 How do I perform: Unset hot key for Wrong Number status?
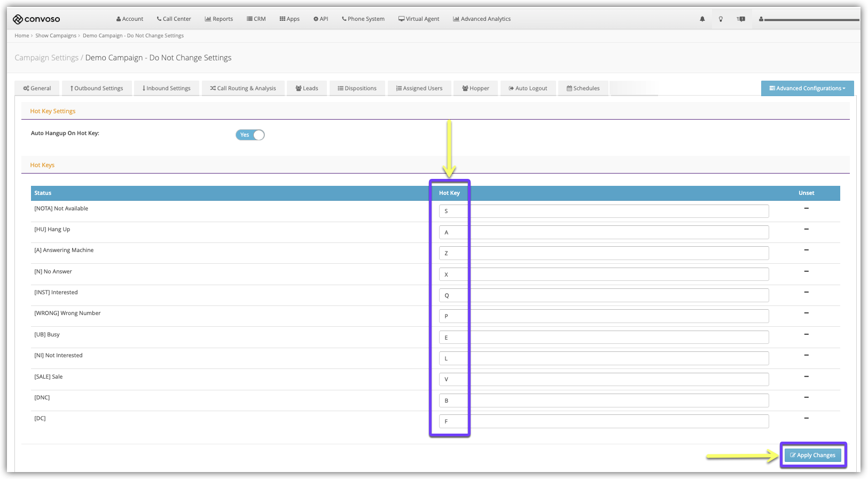point(806,313)
